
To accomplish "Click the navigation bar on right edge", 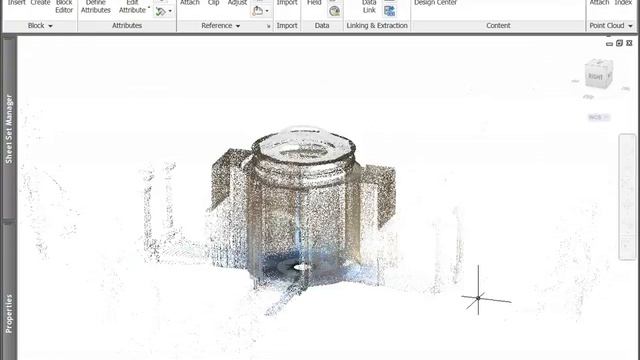I will click(x=627, y=197).
